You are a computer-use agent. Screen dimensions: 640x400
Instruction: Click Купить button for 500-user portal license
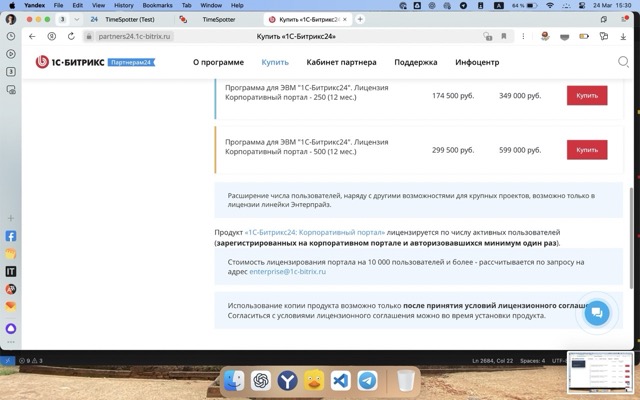[587, 150]
